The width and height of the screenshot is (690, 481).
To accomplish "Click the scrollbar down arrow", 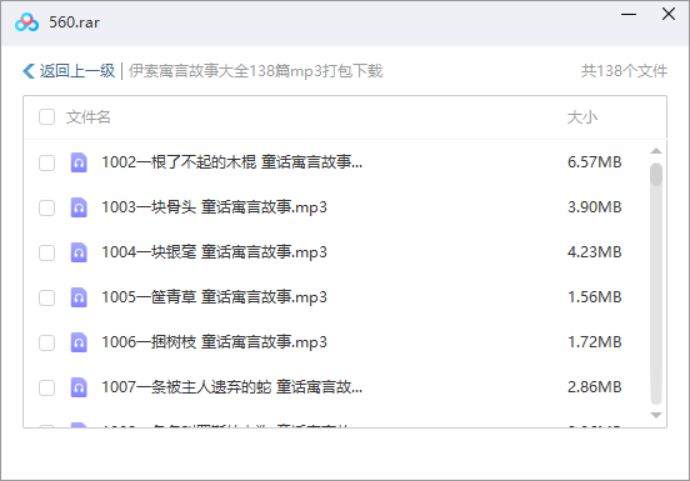I will click(x=656, y=414).
